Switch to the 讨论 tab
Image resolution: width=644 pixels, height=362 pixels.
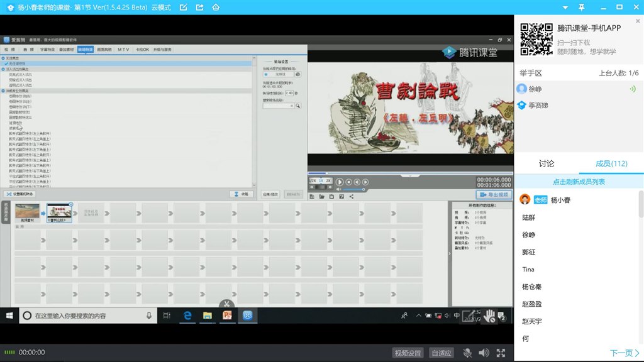[x=547, y=164]
